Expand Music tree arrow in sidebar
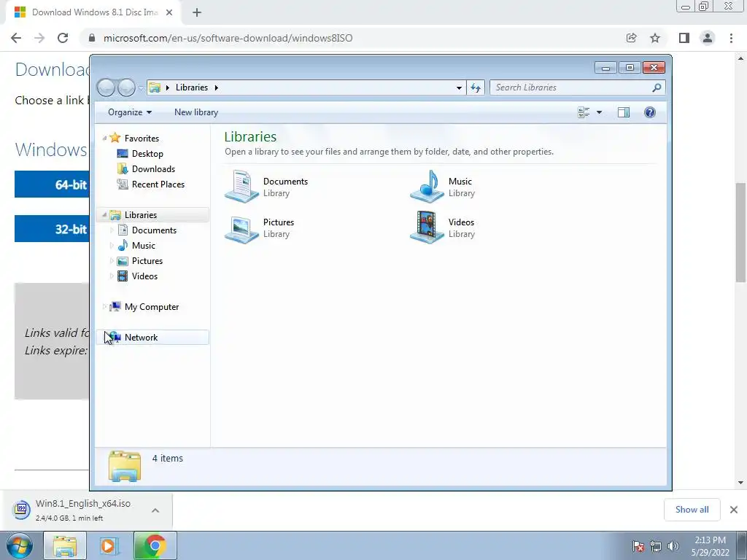The width and height of the screenshot is (747, 560). [x=112, y=245]
